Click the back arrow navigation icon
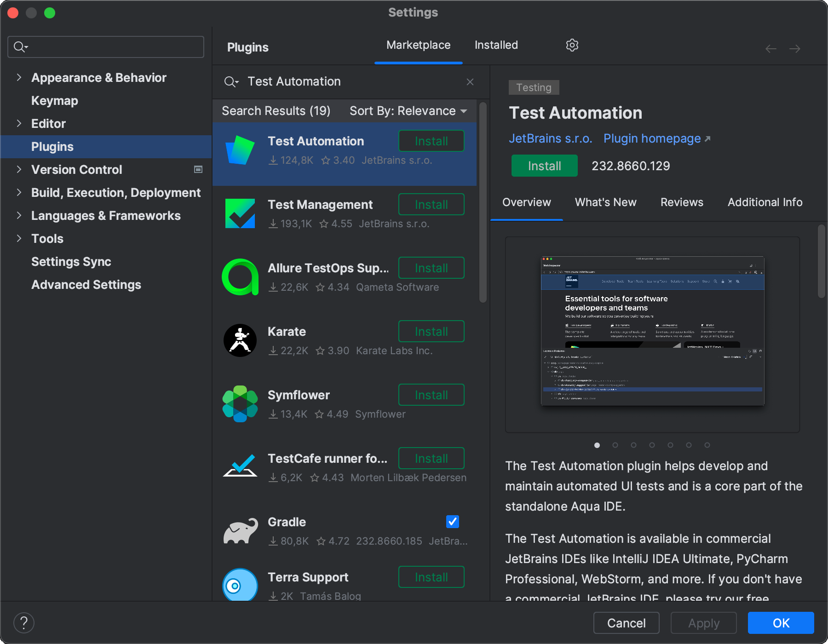The width and height of the screenshot is (828, 644). 770,48
